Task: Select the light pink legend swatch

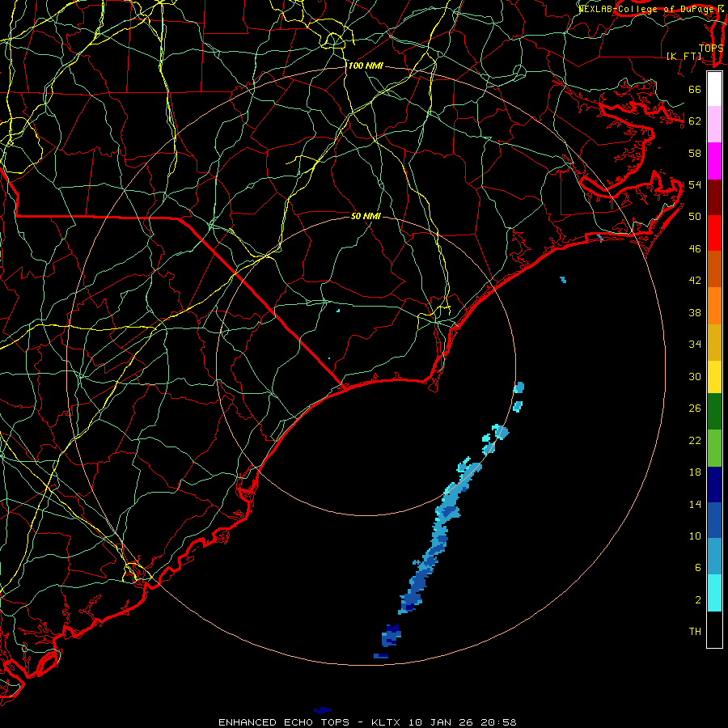Action: (714, 125)
